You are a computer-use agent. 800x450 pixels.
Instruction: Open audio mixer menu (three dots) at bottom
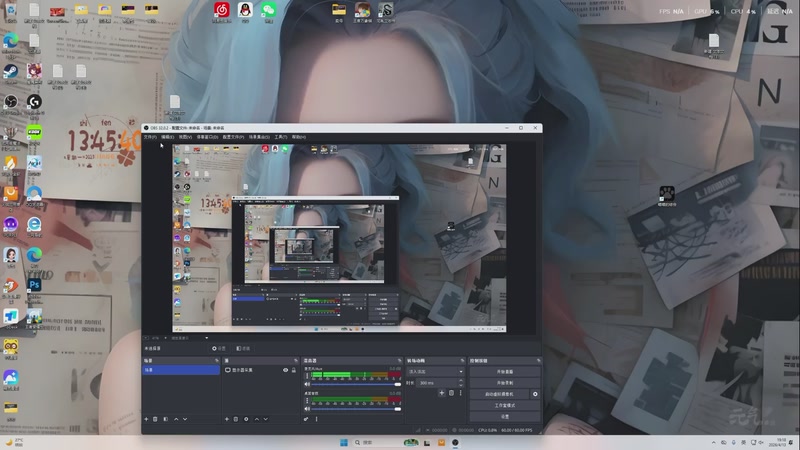[316, 419]
